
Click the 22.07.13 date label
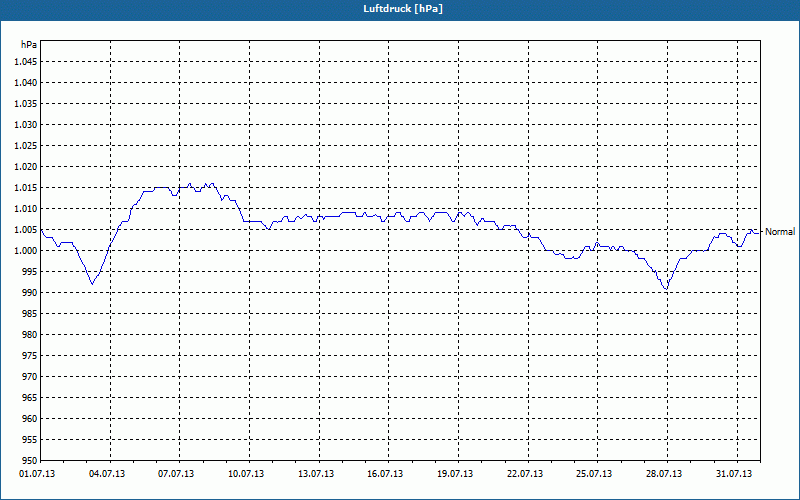tap(525, 474)
